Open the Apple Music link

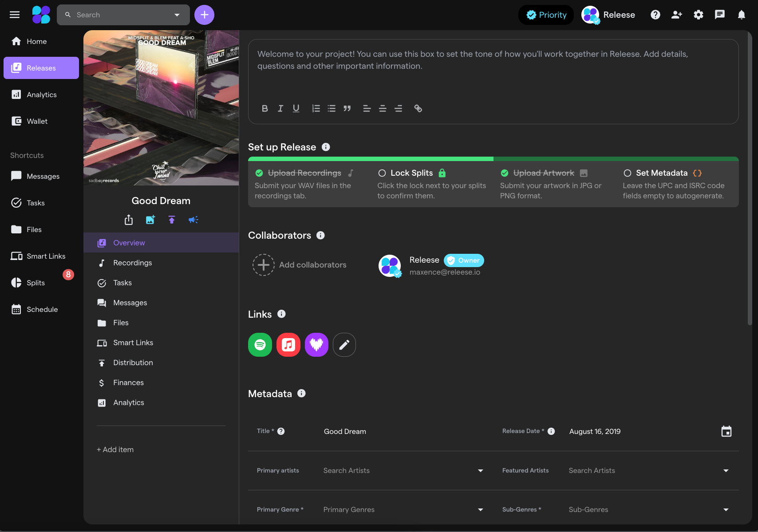click(288, 344)
